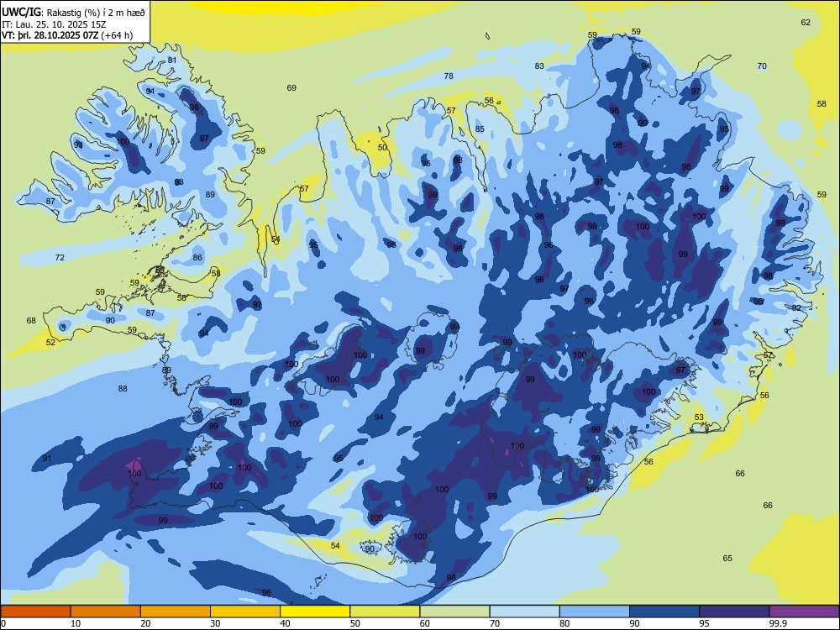Click the map value '88' in Faxaflói bay
This screenshot has height=630, width=840.
(x=123, y=388)
